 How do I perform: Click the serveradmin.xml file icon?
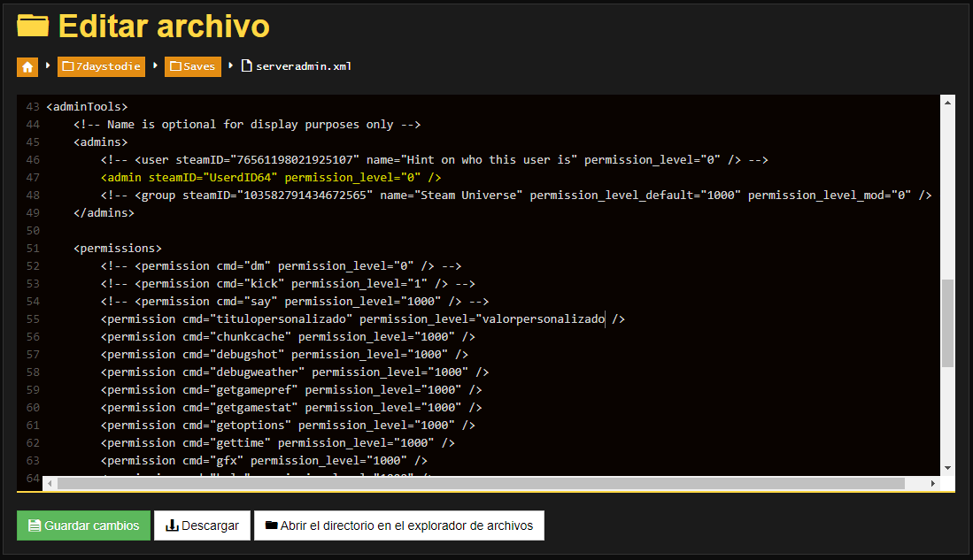(247, 66)
